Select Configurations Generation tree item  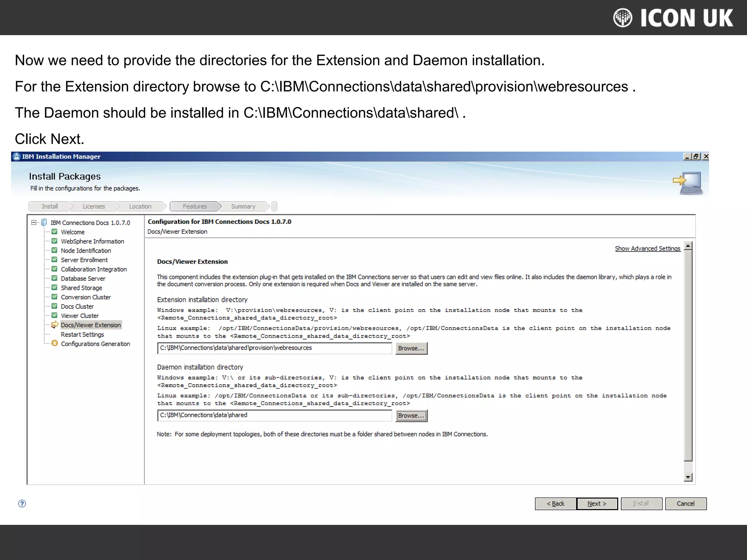coord(95,344)
